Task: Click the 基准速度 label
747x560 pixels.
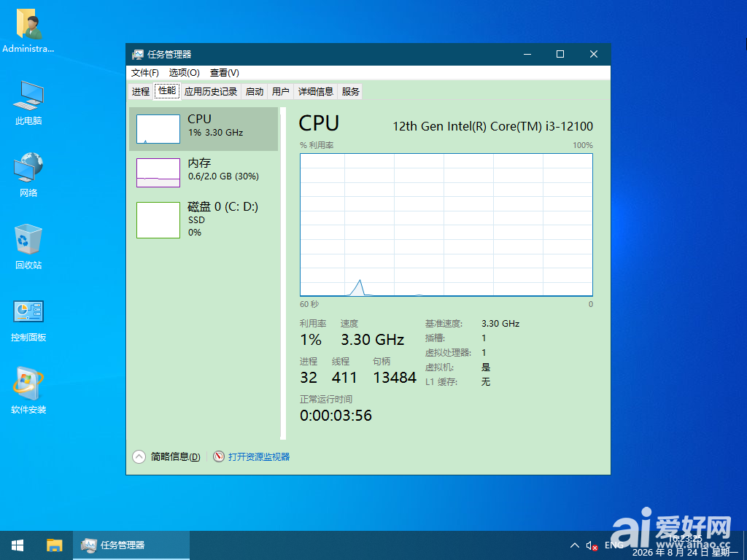Action: pos(444,324)
